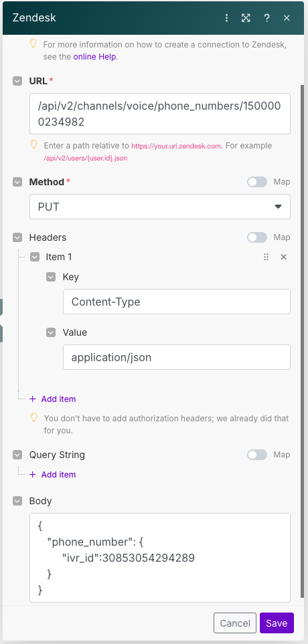
Task: Open the question mark help icon
Action: coord(267,18)
